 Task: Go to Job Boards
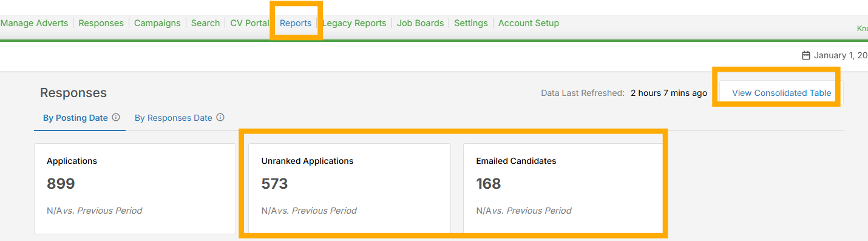(x=420, y=23)
